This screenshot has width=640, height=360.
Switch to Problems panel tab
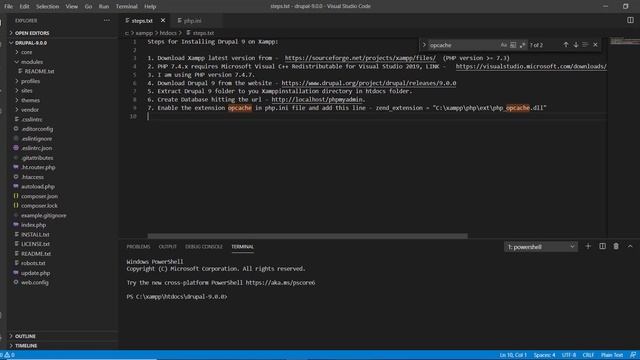pos(138,247)
